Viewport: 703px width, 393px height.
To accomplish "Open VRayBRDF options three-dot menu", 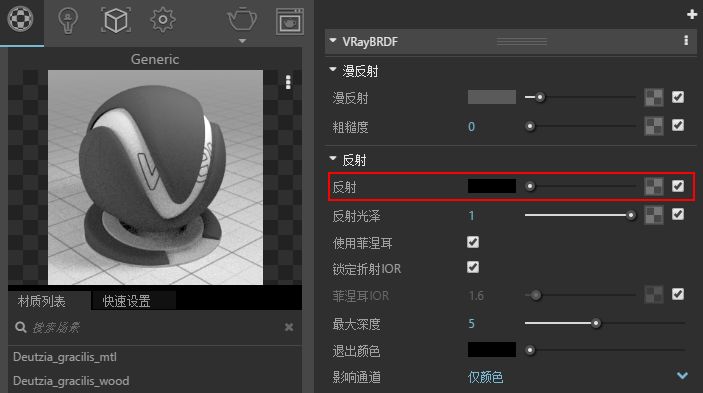I will 686,41.
